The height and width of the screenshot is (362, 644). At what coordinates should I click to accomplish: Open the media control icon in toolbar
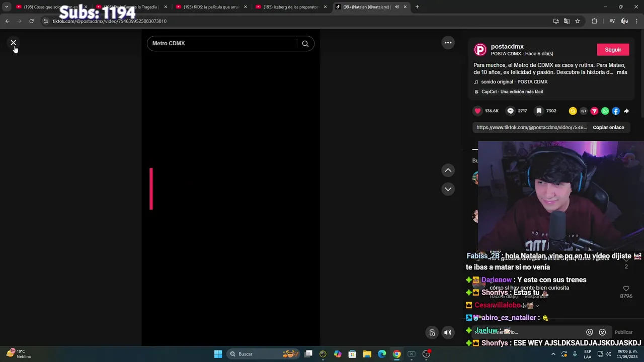612,21
